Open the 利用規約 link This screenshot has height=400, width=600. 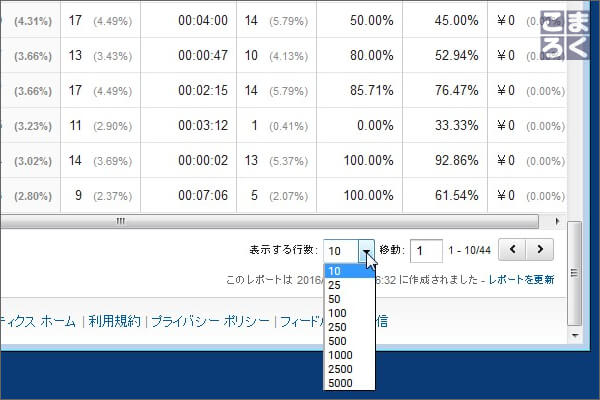click(114, 321)
